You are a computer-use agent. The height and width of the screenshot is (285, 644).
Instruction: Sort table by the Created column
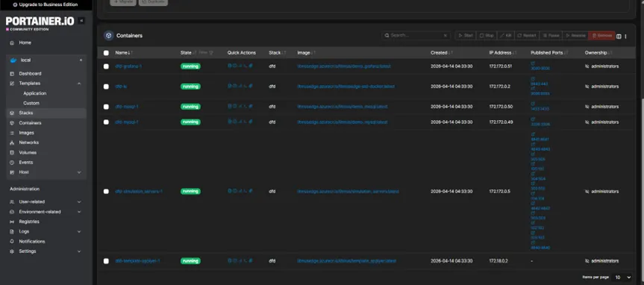tap(442, 52)
